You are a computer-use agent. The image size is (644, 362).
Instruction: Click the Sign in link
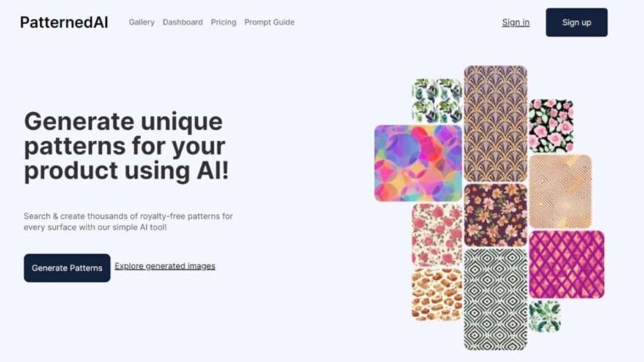pyautogui.click(x=516, y=22)
